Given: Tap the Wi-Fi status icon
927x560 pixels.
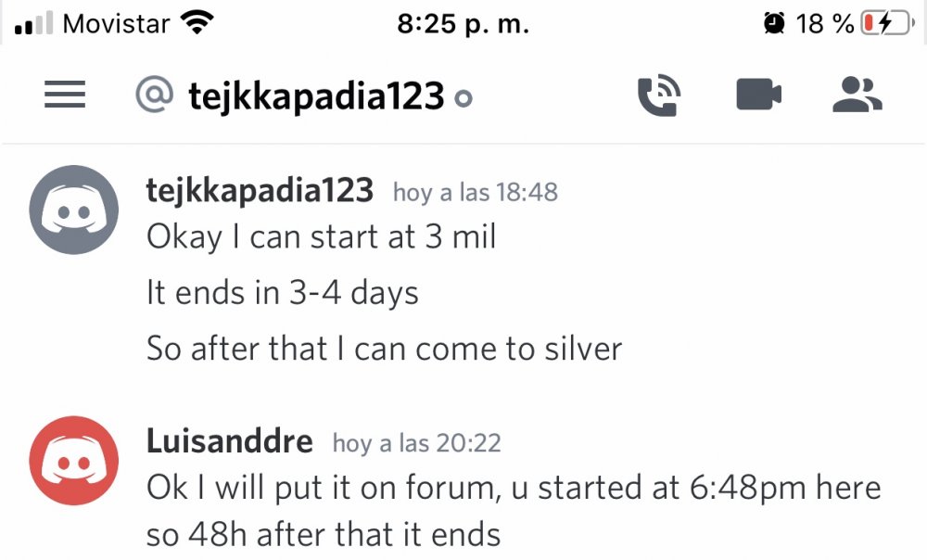Looking at the screenshot, I should point(194,23).
